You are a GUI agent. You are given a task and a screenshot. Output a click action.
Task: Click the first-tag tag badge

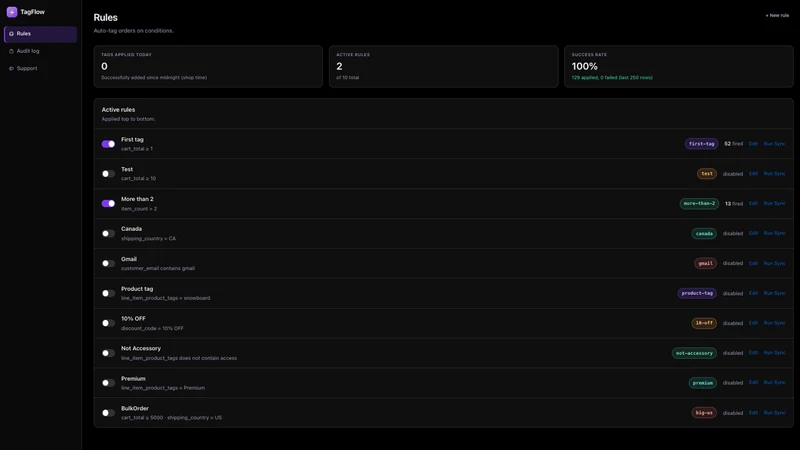coord(702,144)
